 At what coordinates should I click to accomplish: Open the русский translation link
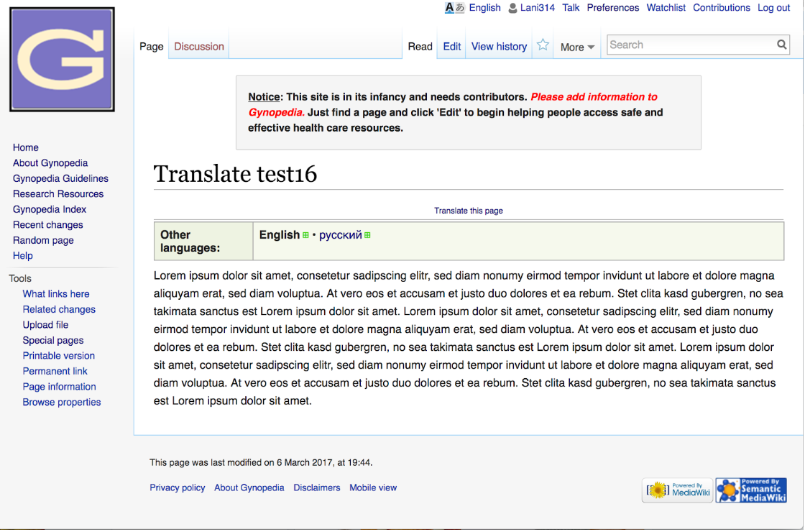pos(340,235)
